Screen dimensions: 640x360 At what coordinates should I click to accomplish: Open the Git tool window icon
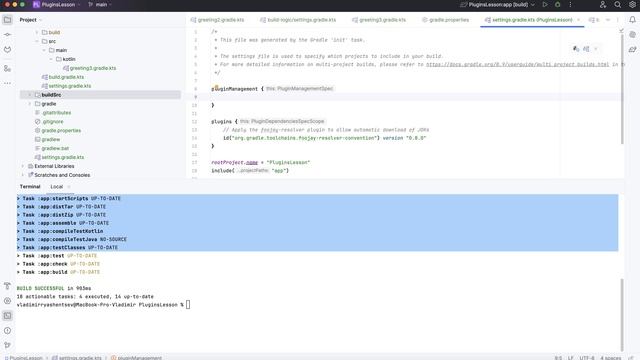tap(7, 345)
